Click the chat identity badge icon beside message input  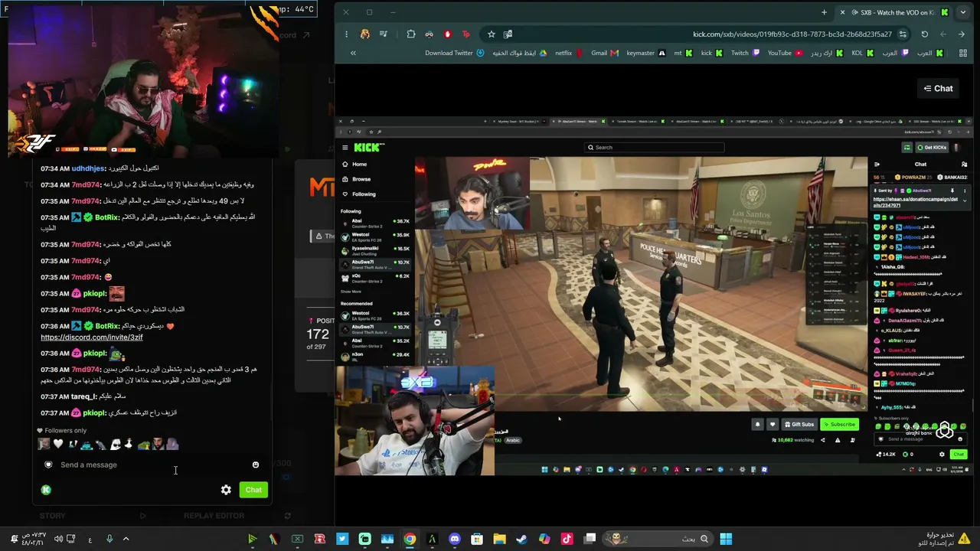tap(48, 465)
